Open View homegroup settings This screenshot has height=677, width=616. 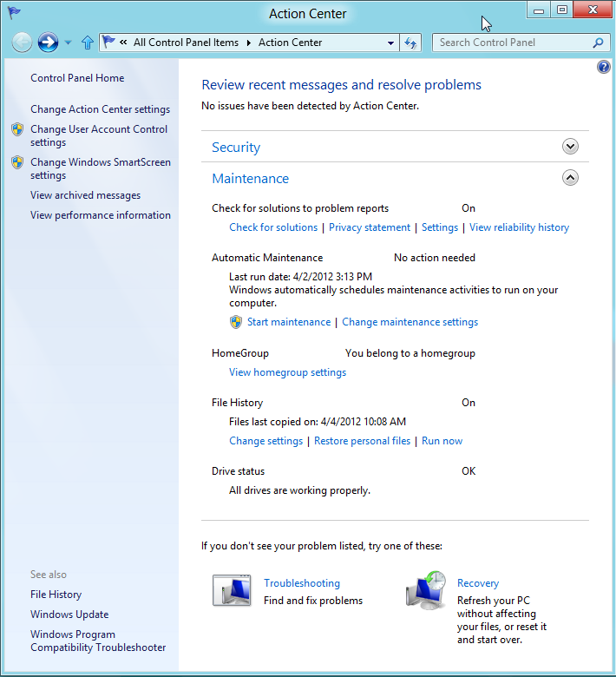pyautogui.click(x=287, y=372)
